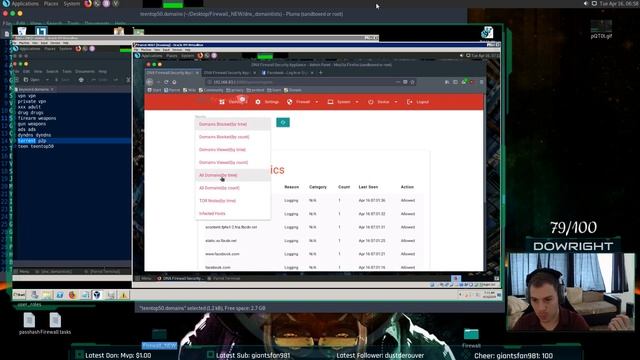Select Domains Viewed(by count) in the report list
The width and height of the screenshot is (640, 360).
pyautogui.click(x=233, y=162)
